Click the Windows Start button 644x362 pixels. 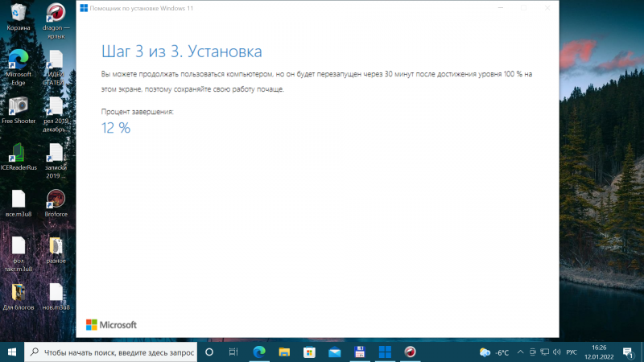pyautogui.click(x=12, y=352)
